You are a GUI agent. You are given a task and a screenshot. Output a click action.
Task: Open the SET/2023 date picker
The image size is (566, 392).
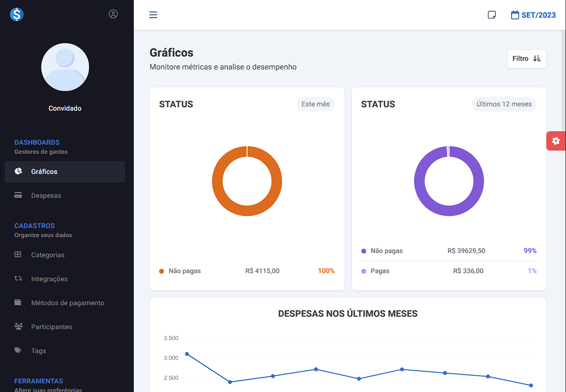pyautogui.click(x=533, y=15)
